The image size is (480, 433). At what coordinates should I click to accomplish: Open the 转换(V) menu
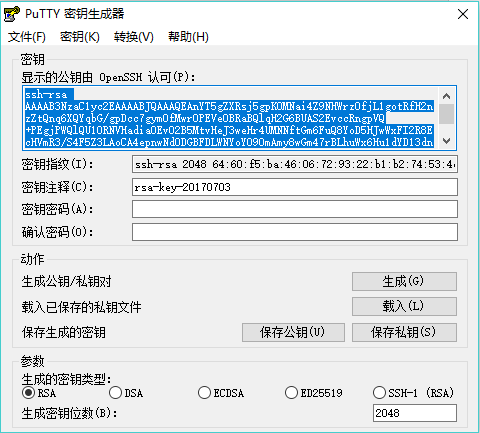[134, 37]
